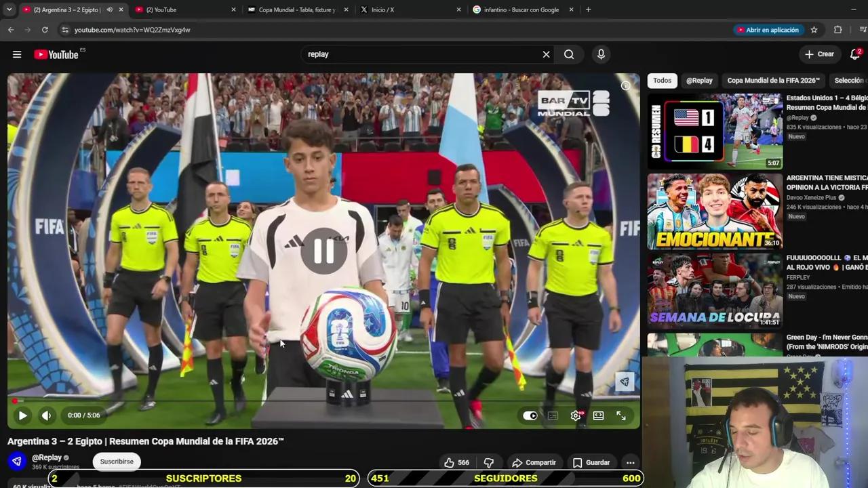This screenshot has height=488, width=868.
Task: Open the Crear menu
Action: point(819,54)
